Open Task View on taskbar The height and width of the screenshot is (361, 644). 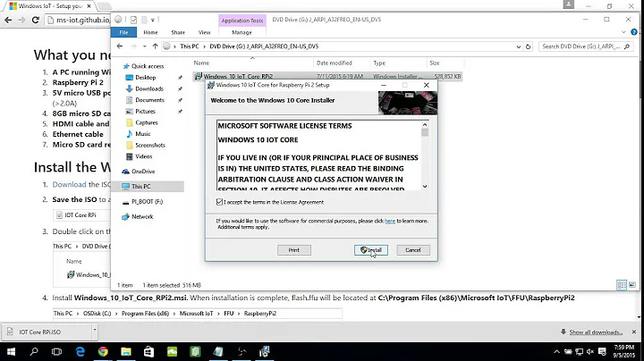tap(56, 351)
